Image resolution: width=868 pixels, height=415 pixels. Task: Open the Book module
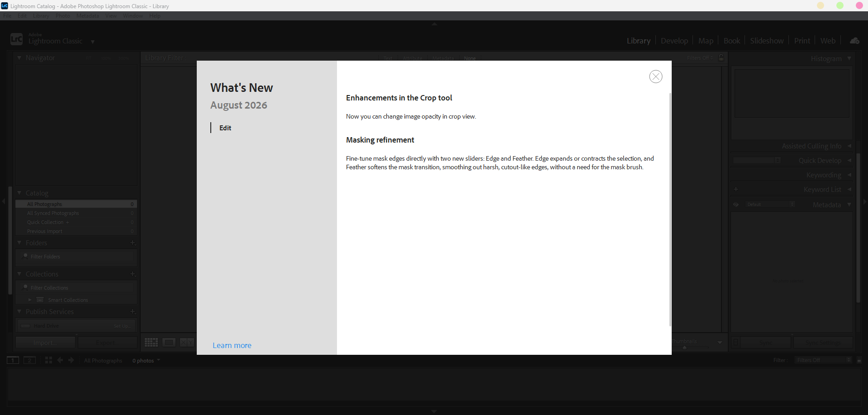point(732,41)
